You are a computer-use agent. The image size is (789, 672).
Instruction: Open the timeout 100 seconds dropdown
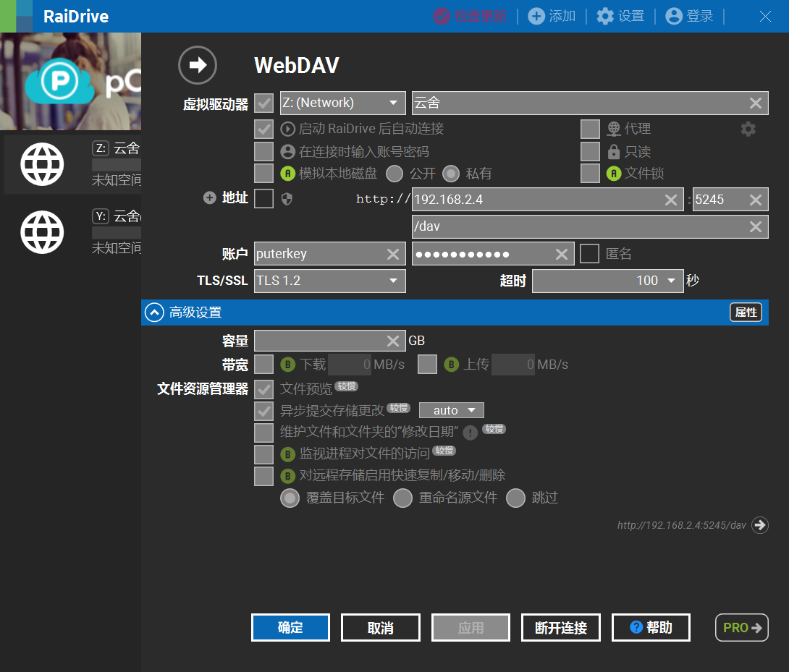click(x=608, y=281)
